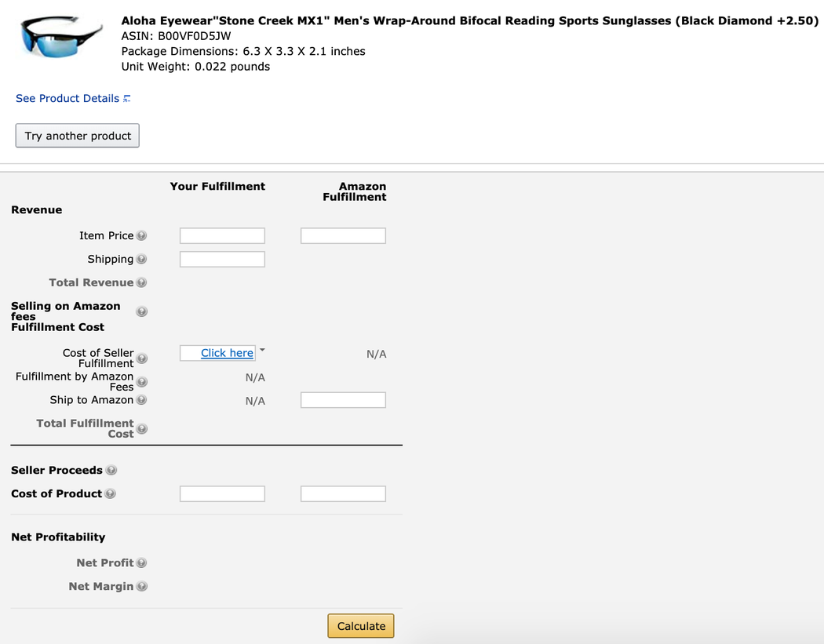The image size is (824, 644).
Task: Select the ASIN: B00VF0D5JW text
Action: tap(176, 36)
